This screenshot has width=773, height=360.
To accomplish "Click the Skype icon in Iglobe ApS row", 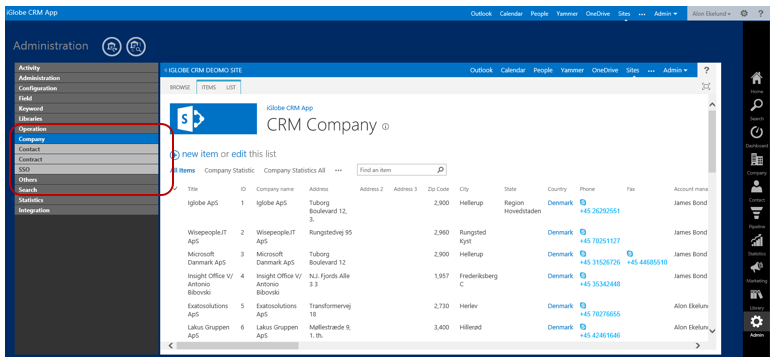I will [x=583, y=202].
